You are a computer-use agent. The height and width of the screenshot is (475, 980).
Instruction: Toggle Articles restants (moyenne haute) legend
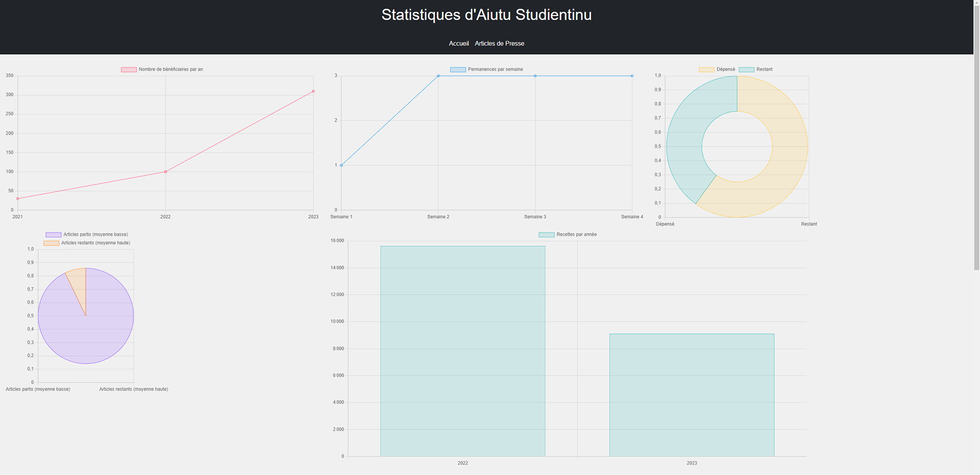pos(87,243)
